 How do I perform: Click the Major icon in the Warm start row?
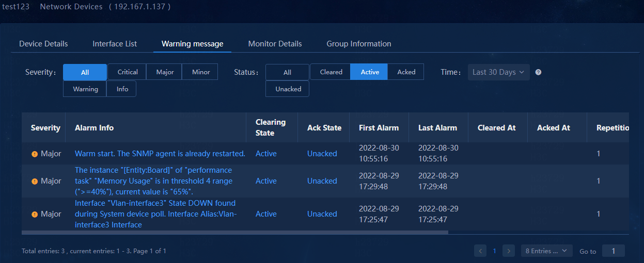pos(35,154)
